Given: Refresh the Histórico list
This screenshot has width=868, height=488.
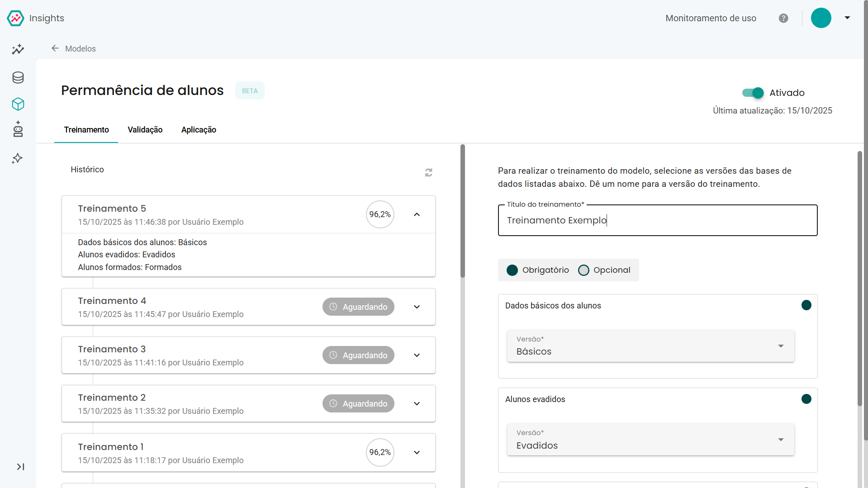Looking at the screenshot, I should click(x=428, y=172).
